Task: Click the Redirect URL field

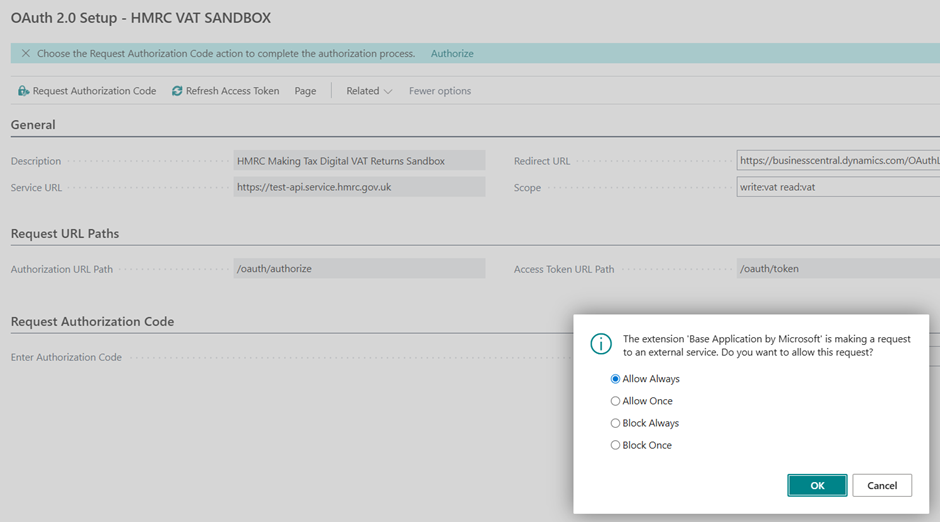Action: click(x=838, y=161)
